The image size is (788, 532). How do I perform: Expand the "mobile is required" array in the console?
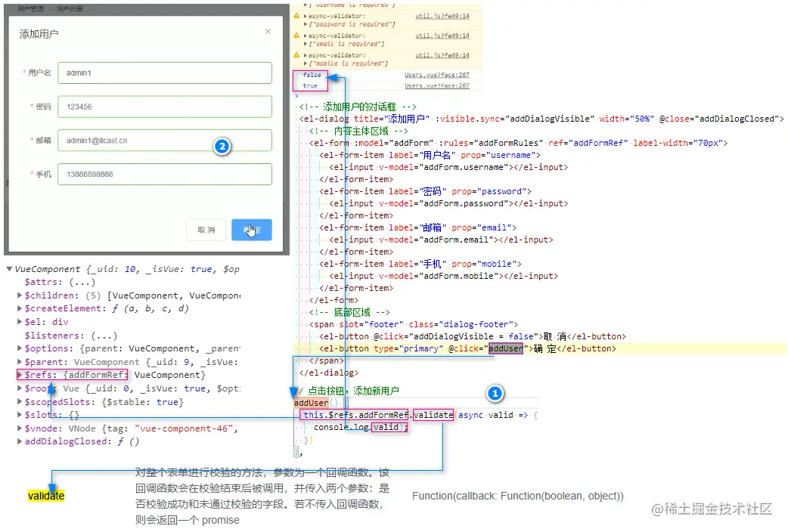coord(306,63)
